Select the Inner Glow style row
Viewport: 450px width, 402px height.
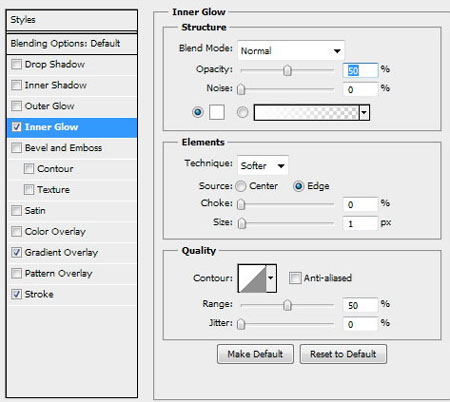(x=72, y=127)
